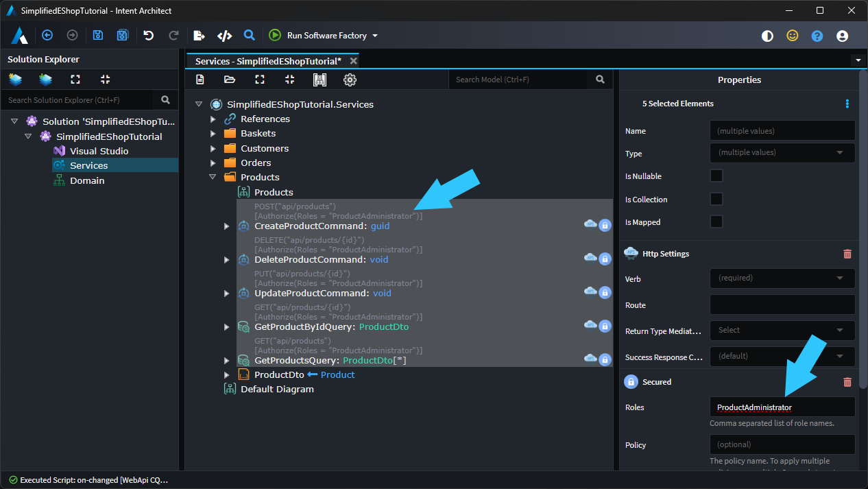Open the tab list dropdown arrow
This screenshot has width=868, height=489.
pos(858,60)
